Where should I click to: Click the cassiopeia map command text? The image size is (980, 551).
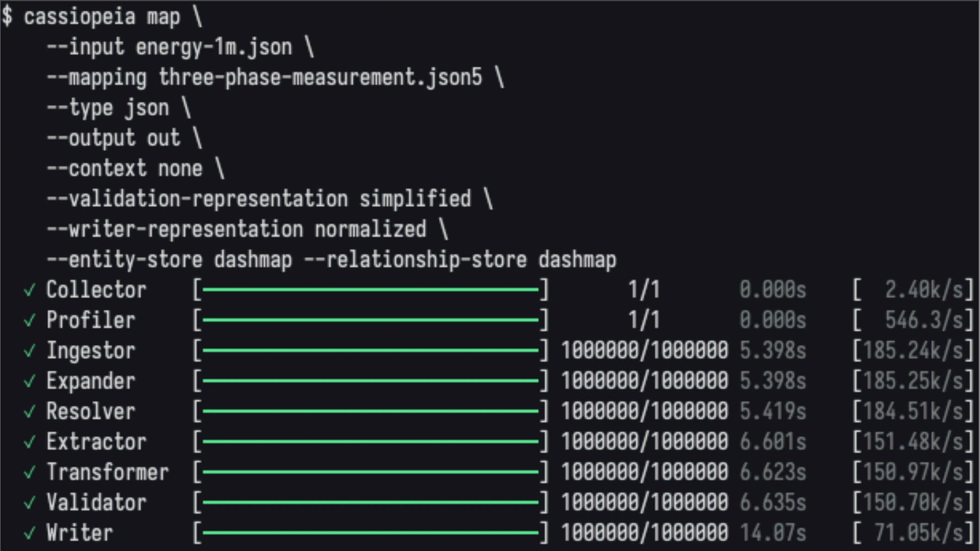102,17
